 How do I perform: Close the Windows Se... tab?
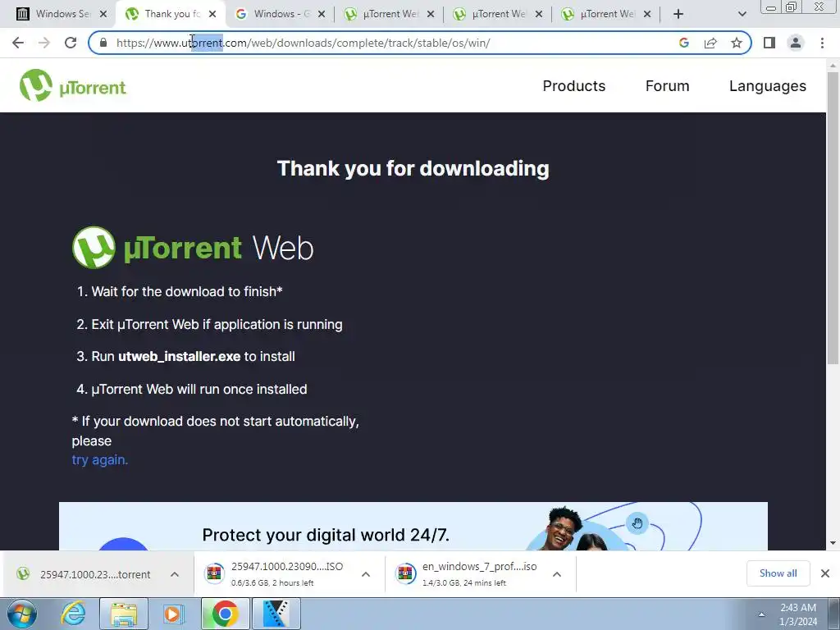click(x=103, y=14)
